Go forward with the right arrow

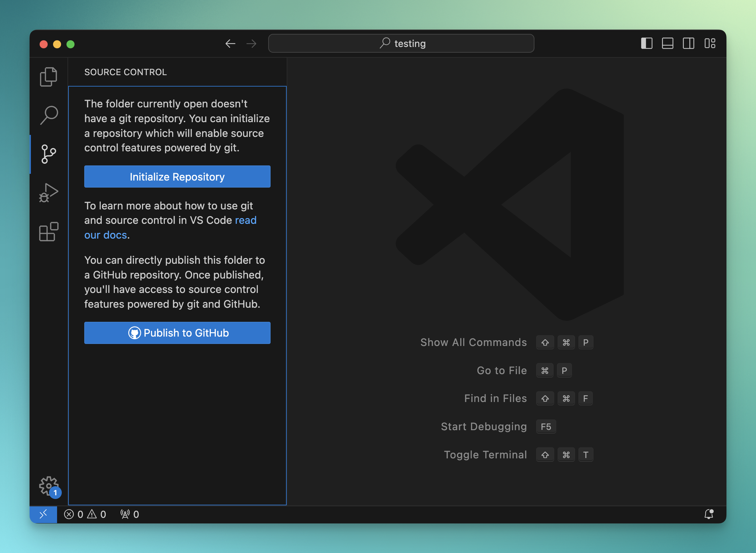(251, 43)
